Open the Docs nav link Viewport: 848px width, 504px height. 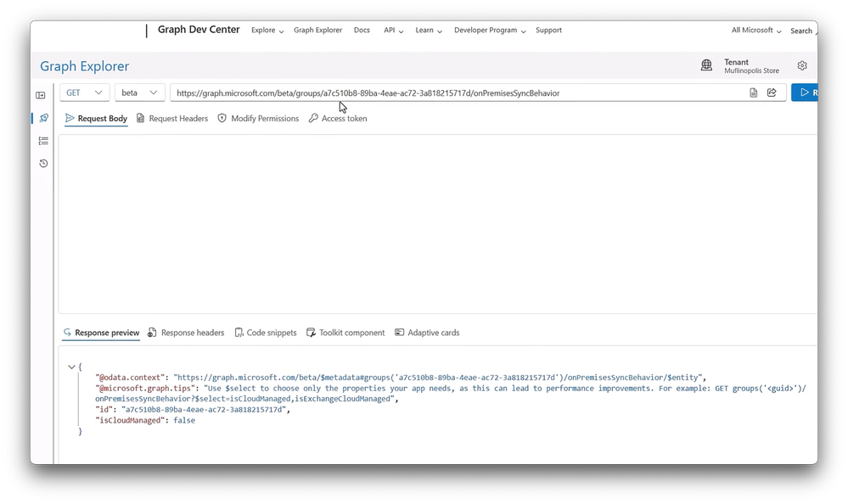pos(362,31)
